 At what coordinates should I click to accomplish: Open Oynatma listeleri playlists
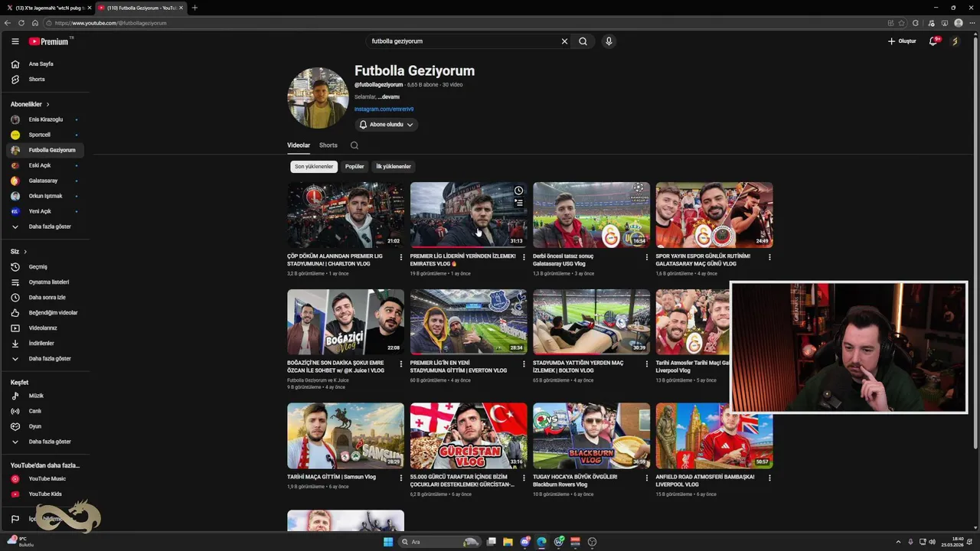point(47,282)
